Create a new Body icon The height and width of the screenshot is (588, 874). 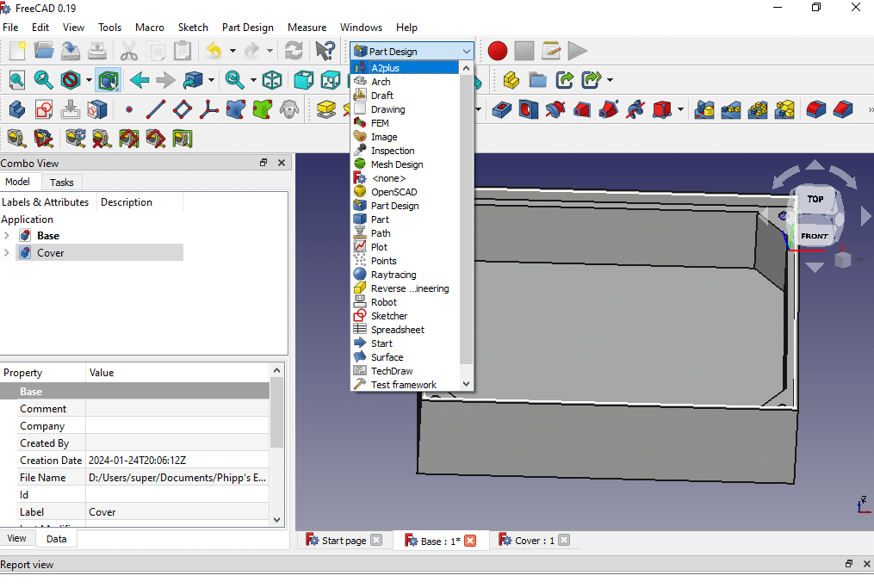17,109
